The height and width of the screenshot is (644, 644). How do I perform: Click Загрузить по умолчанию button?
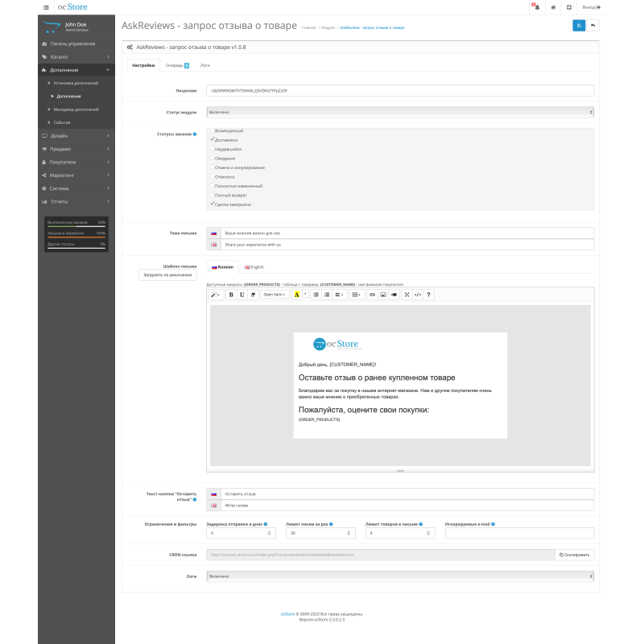coord(167,275)
